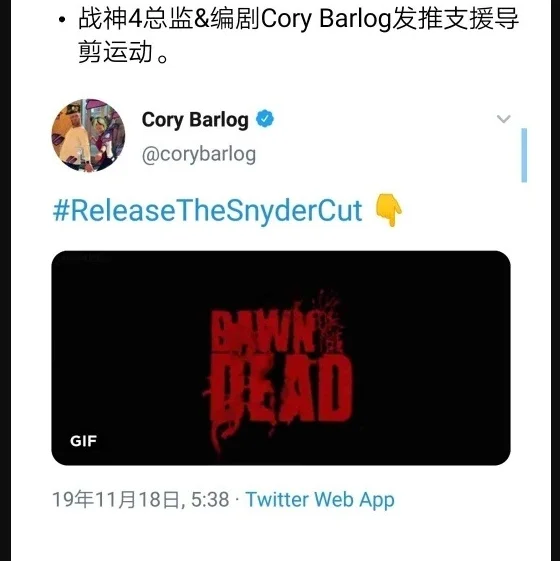The height and width of the screenshot is (561, 560).
Task: Click the bullet point before the Chinese headline
Action: [62, 20]
